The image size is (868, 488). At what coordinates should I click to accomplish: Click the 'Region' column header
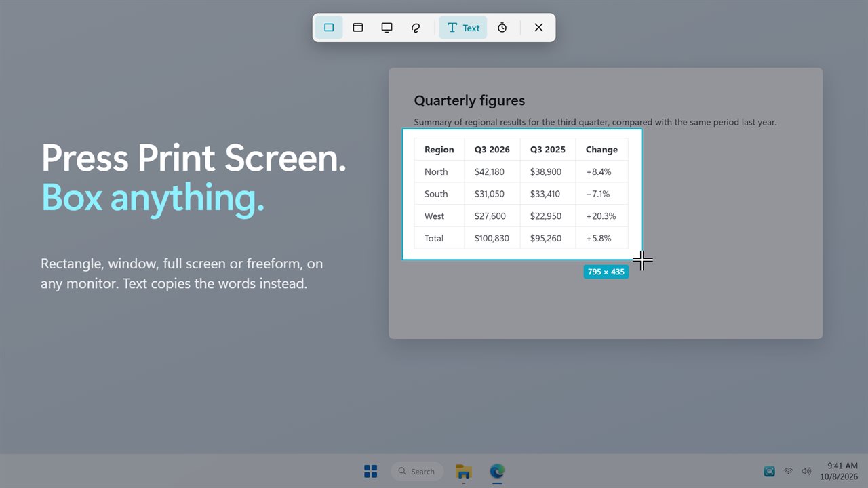(x=439, y=150)
